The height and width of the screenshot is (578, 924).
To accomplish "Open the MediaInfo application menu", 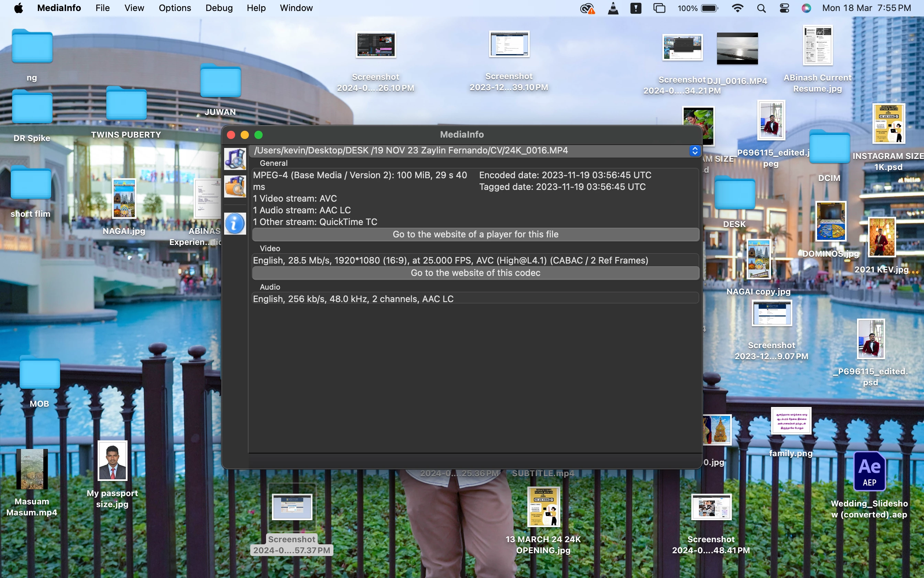I will pos(59,8).
